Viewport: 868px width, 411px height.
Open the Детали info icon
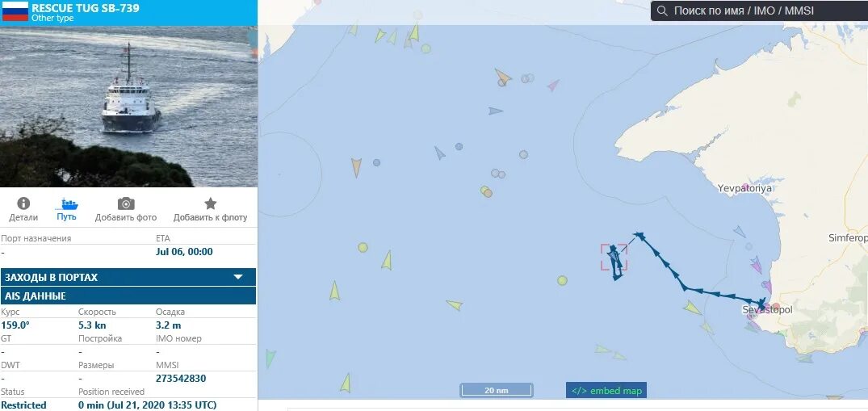click(x=23, y=203)
